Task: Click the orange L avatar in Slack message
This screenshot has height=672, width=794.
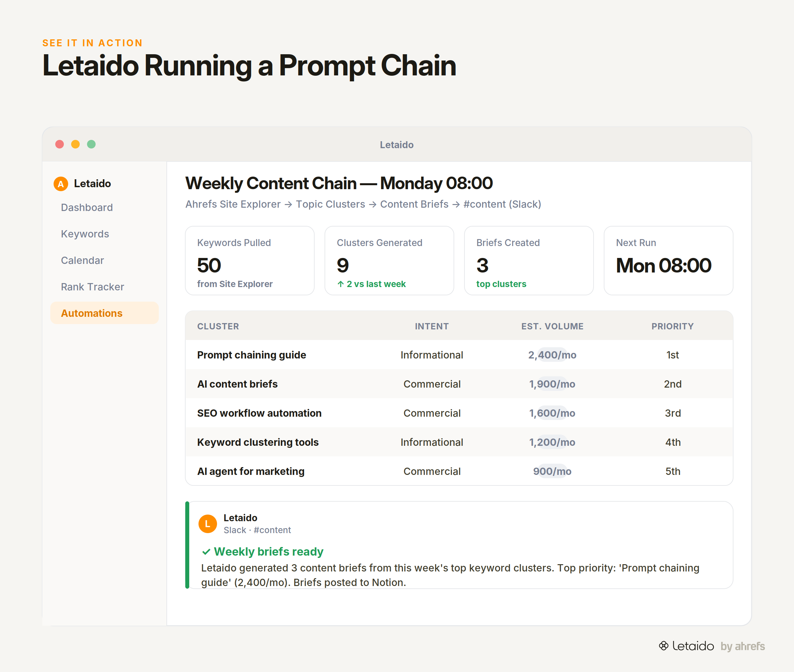Action: tap(208, 524)
